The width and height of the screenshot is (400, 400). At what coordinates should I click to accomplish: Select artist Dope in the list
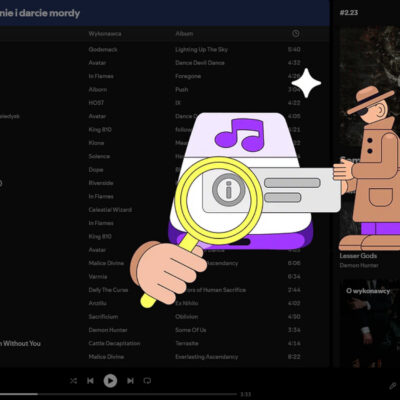click(96, 170)
